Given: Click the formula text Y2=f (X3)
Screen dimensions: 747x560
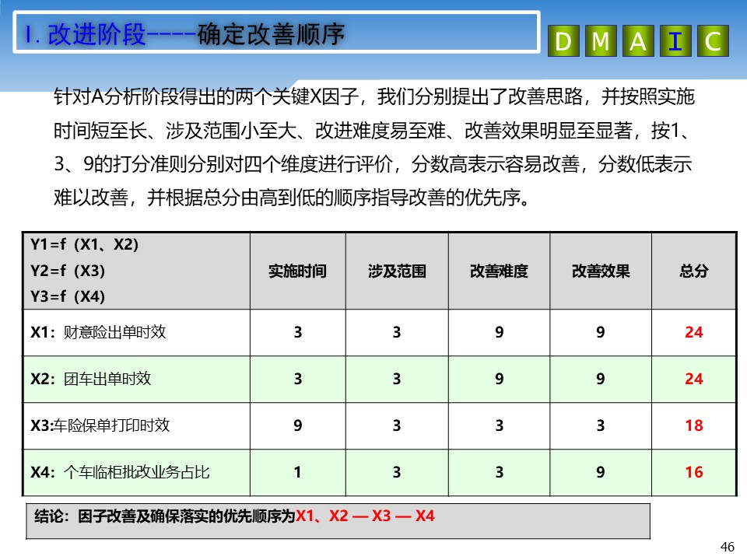Looking at the screenshot, I should [x=68, y=271].
